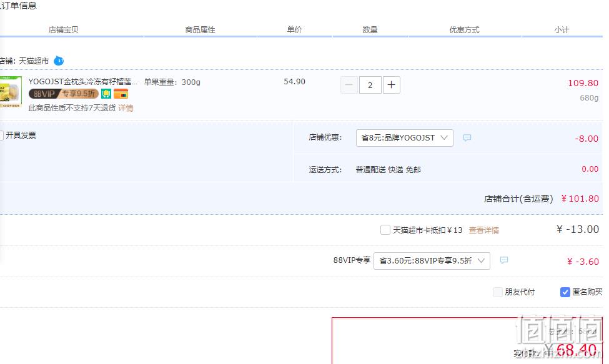Toggle 开具发票 checkbox
Image resolution: width=609 pixels, height=364 pixels.
coord(1,135)
